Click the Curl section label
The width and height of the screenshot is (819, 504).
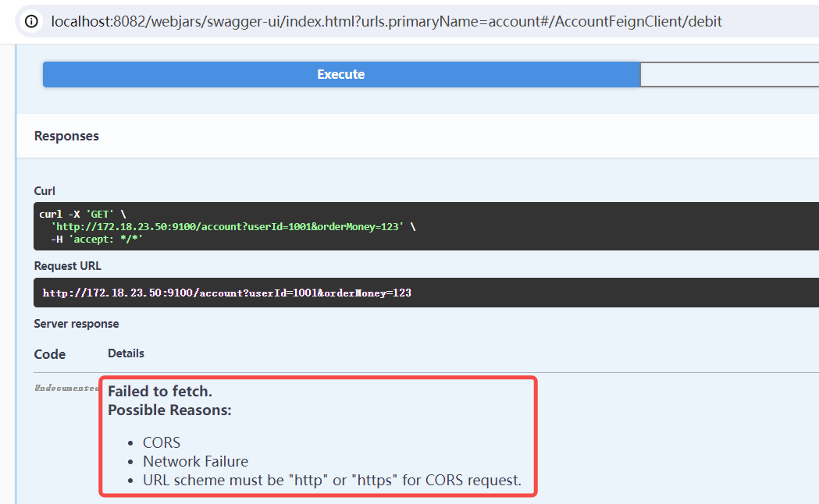click(44, 190)
